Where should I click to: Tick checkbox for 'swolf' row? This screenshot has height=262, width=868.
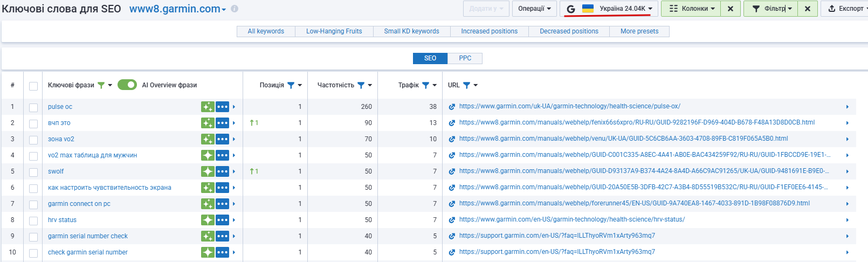(33, 173)
